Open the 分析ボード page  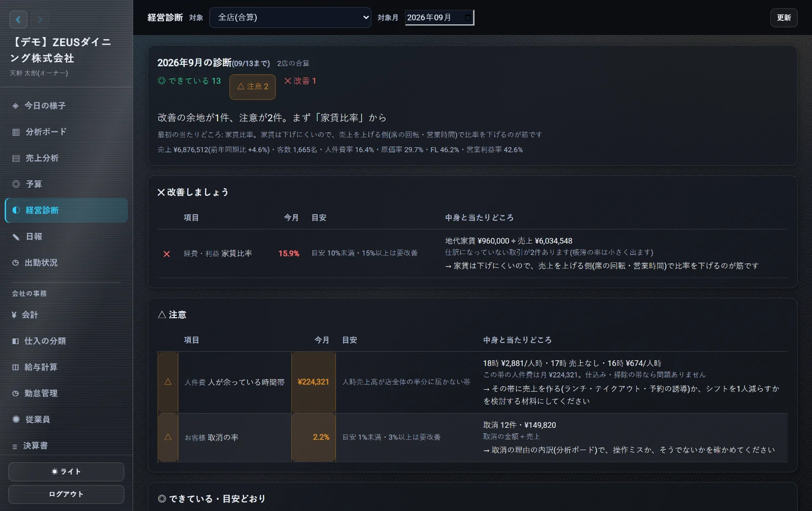(x=66, y=132)
